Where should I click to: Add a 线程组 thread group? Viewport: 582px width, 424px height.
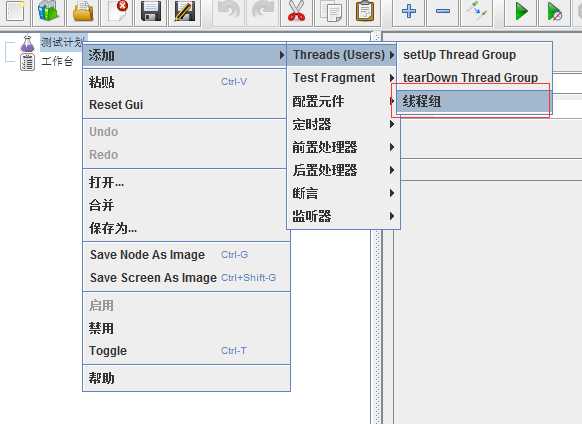tap(473, 101)
